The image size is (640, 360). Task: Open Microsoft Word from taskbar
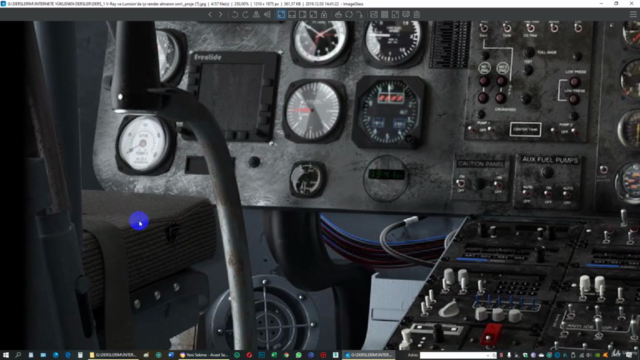tap(171, 355)
